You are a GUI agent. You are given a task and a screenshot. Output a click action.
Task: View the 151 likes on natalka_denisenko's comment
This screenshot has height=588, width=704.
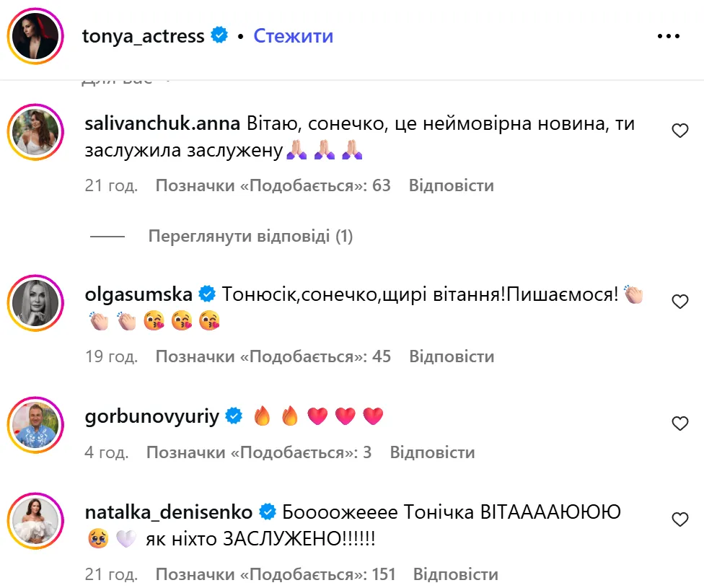point(276,574)
